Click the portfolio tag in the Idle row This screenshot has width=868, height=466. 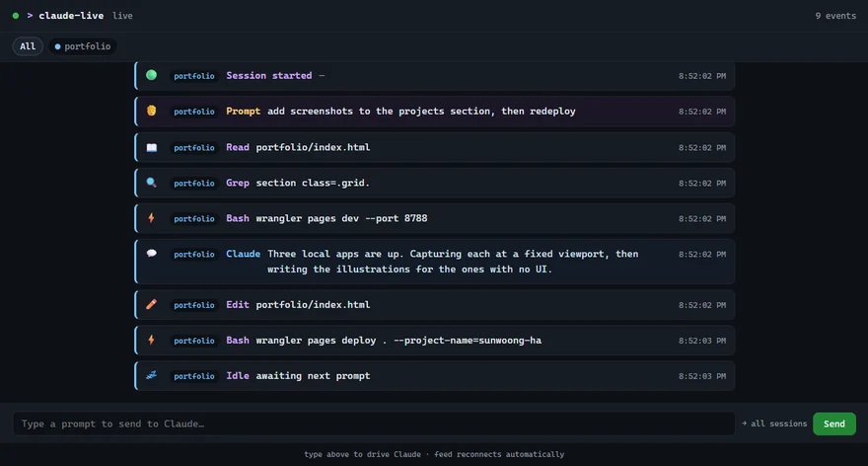pos(193,376)
